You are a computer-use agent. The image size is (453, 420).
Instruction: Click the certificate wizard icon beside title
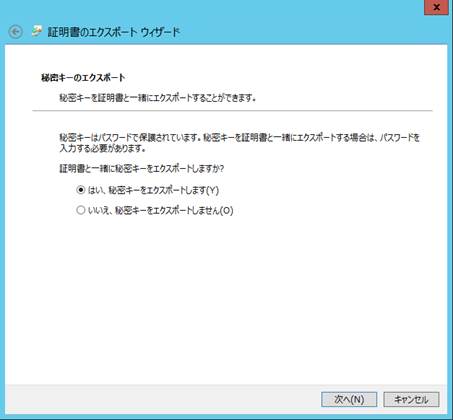tap(37, 31)
